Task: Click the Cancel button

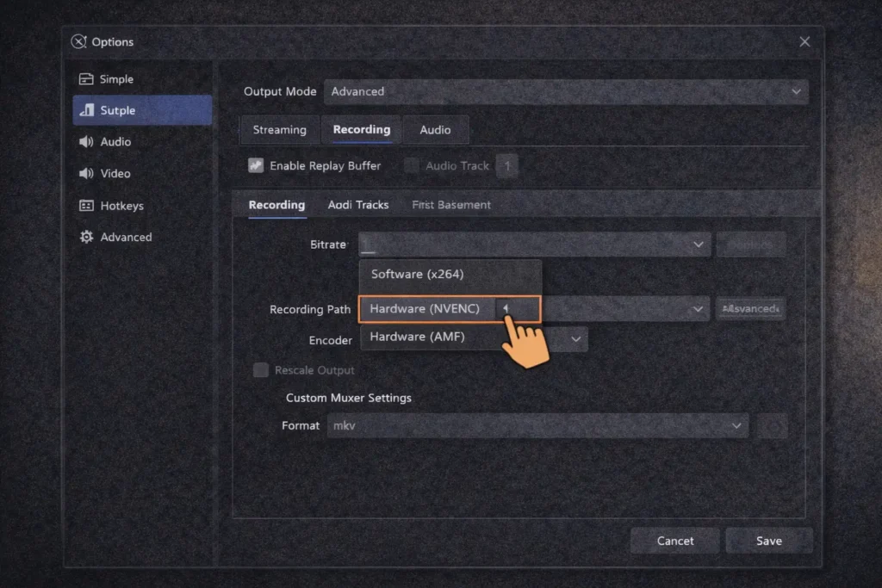Action: pos(674,541)
